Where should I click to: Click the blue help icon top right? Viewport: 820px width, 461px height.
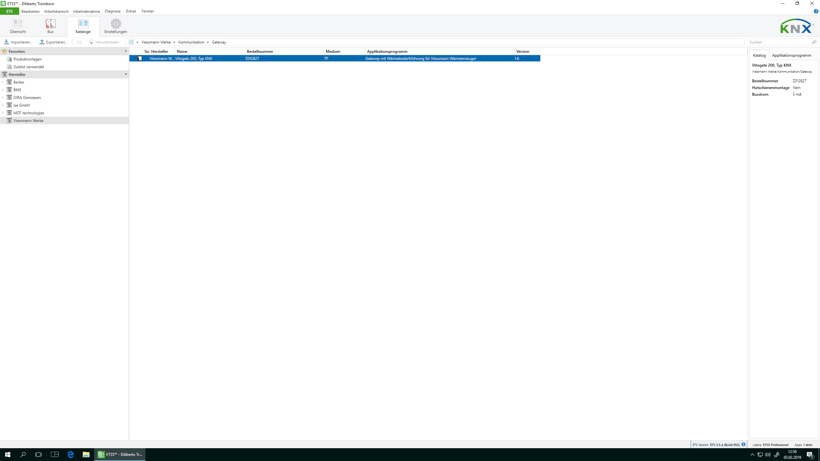coord(816,11)
